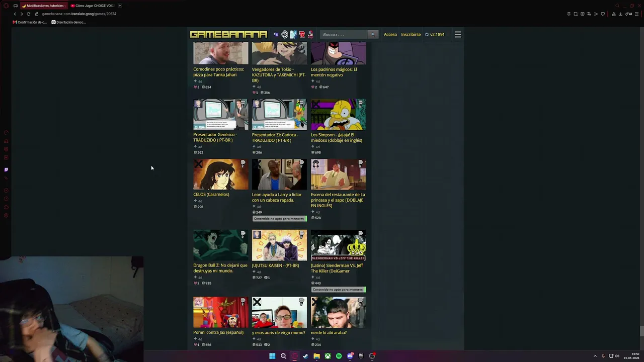The image size is (644, 362).
Task: Open nerde ki abi araba? link
Action: [329, 332]
